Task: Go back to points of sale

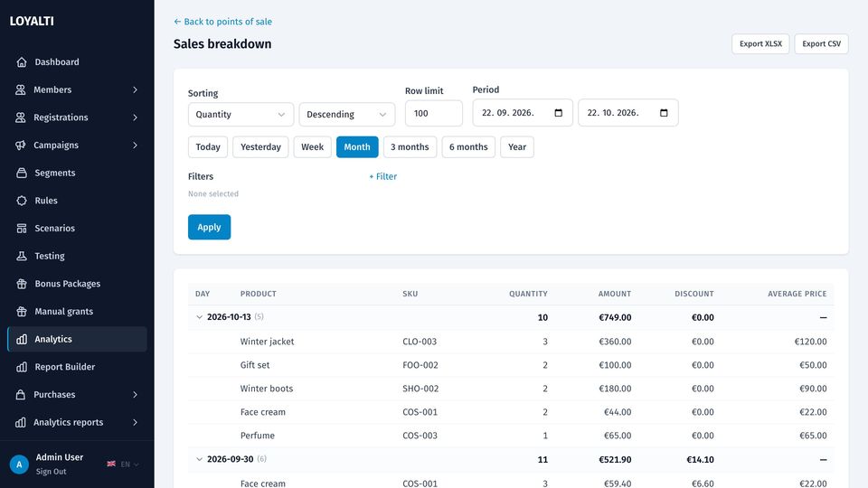Action: coord(222,22)
